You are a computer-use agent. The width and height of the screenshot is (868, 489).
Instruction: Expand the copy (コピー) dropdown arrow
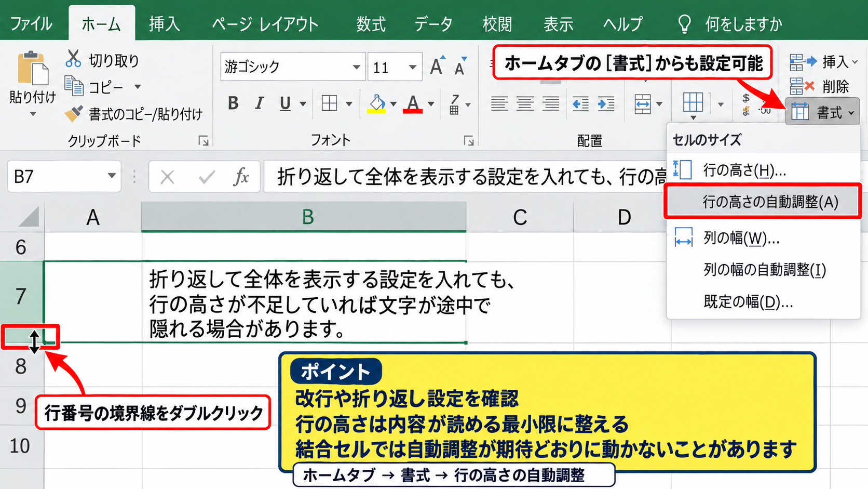[138, 86]
